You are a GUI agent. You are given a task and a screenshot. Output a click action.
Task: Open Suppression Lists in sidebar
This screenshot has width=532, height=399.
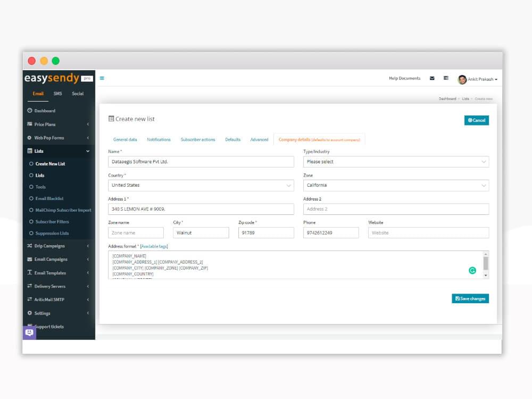coord(52,233)
